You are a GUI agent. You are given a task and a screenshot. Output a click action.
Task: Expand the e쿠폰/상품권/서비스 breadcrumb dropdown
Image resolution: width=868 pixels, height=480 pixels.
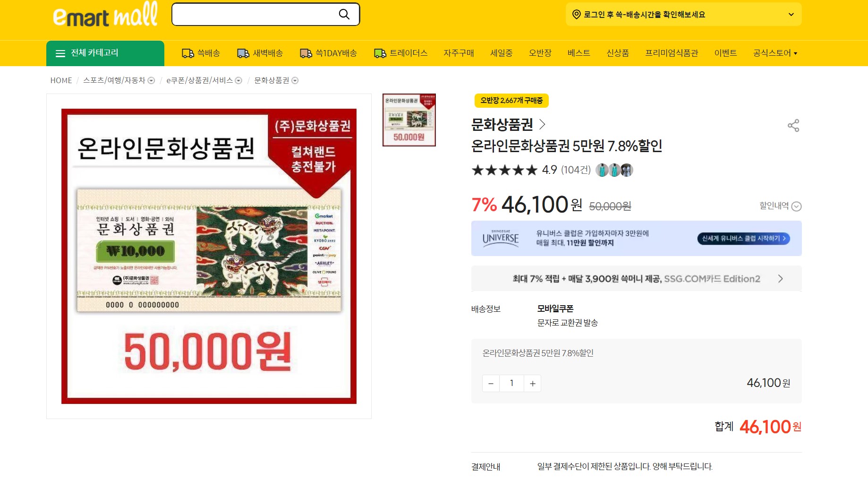(x=238, y=81)
